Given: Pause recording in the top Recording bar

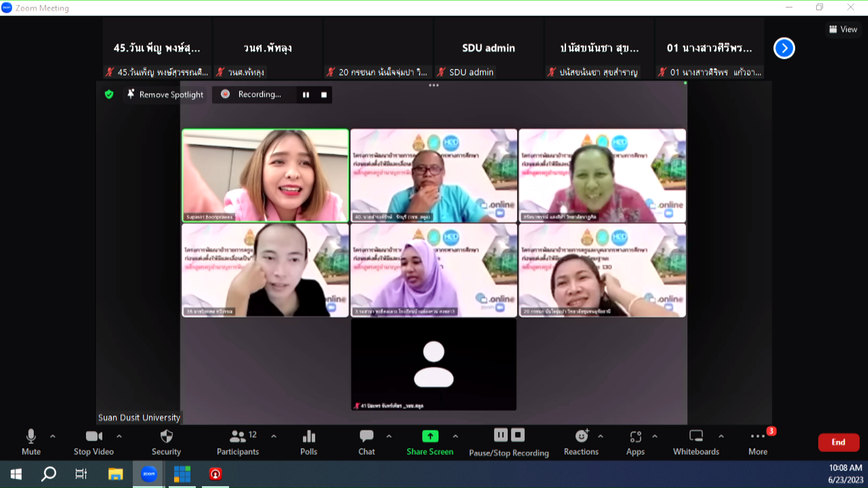Looking at the screenshot, I should [306, 95].
